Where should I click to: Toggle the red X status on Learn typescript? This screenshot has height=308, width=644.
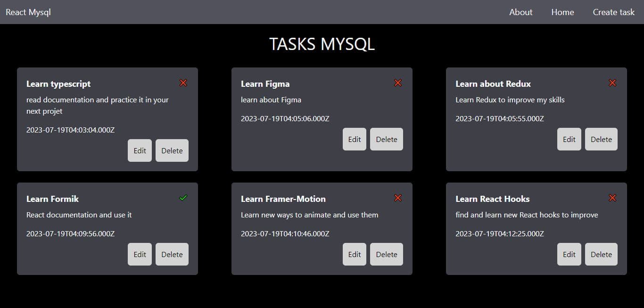pos(183,83)
